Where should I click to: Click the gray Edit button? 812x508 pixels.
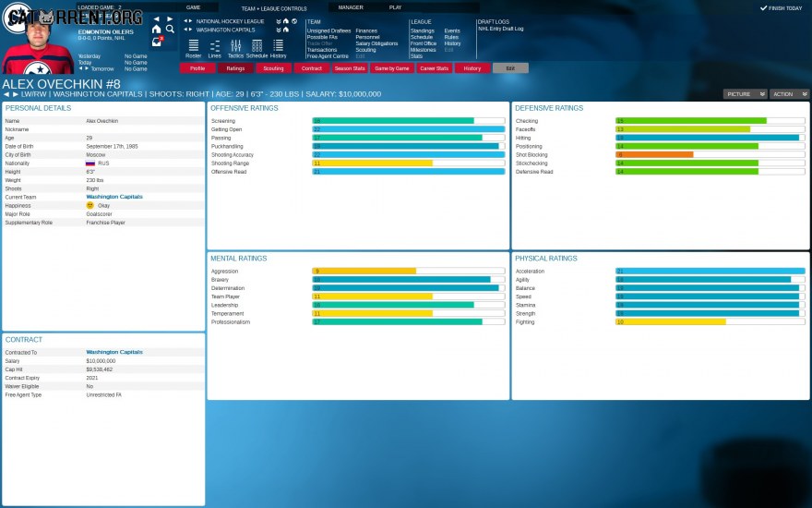[510, 68]
